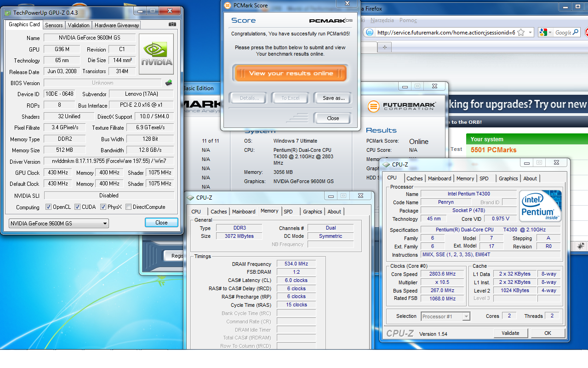The image size is (588, 368).
Task: Click Close in the PCMark Score dialog
Action: (333, 118)
